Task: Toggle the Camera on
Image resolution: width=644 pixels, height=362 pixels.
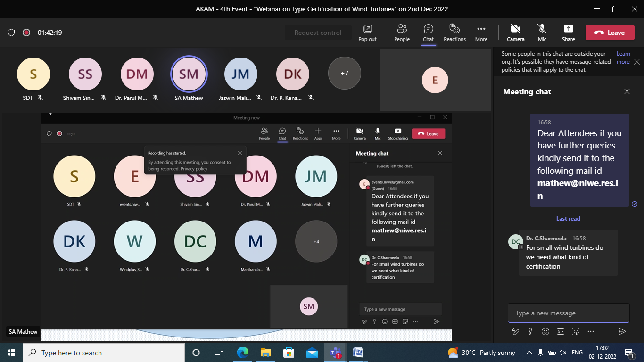Action: [515, 32]
